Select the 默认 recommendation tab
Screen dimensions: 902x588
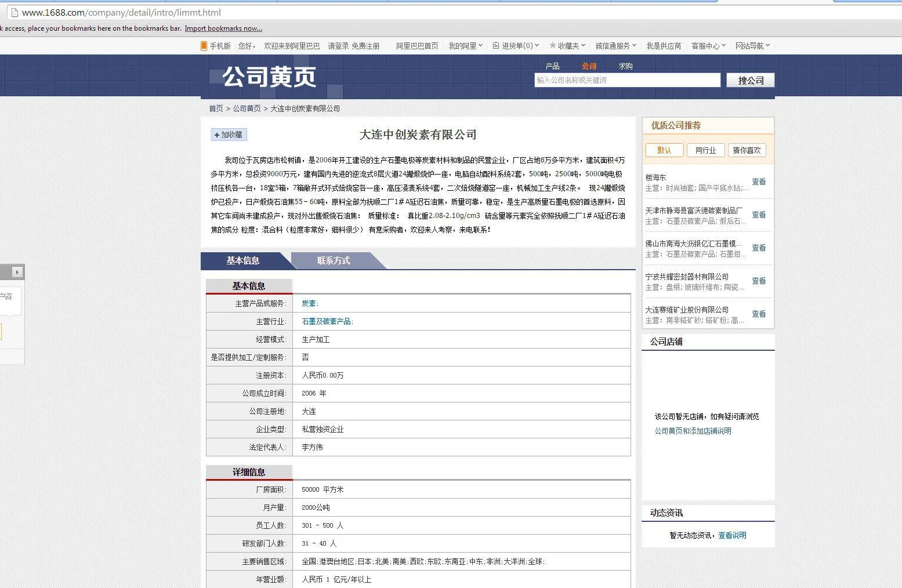(665, 150)
